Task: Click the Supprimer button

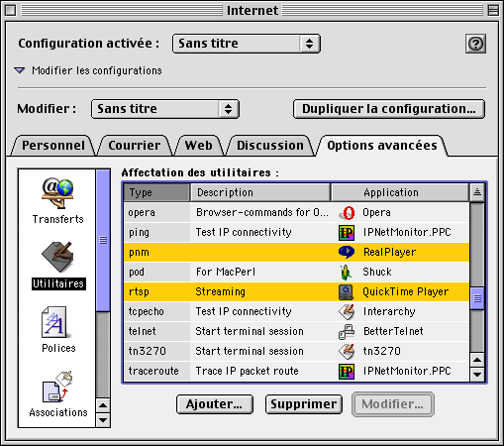Action: [x=304, y=404]
